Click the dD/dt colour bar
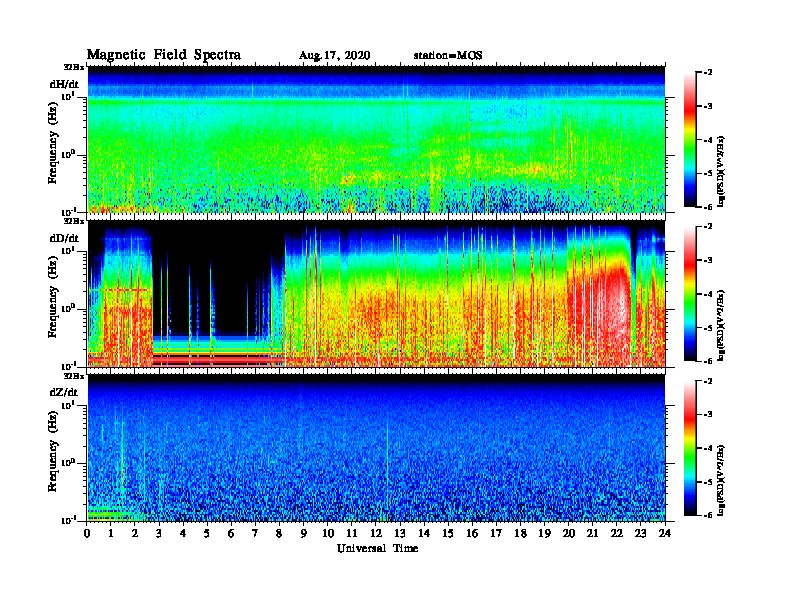 690,294
